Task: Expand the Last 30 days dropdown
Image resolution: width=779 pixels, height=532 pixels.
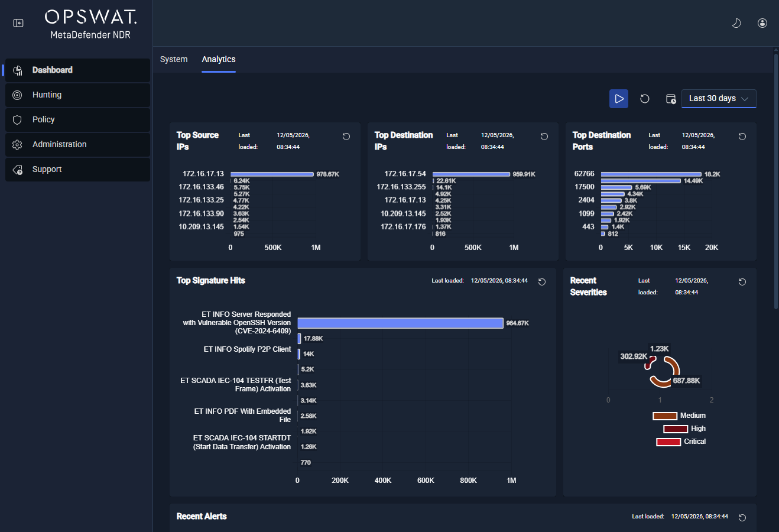Action: 719,99
